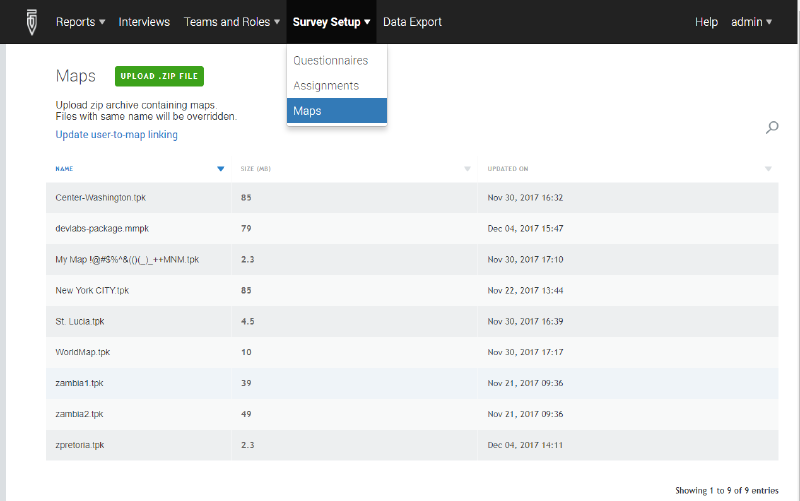Image resolution: width=800 pixels, height=501 pixels.
Task: Select the Center-Washington.tpk map row
Action: click(101, 198)
